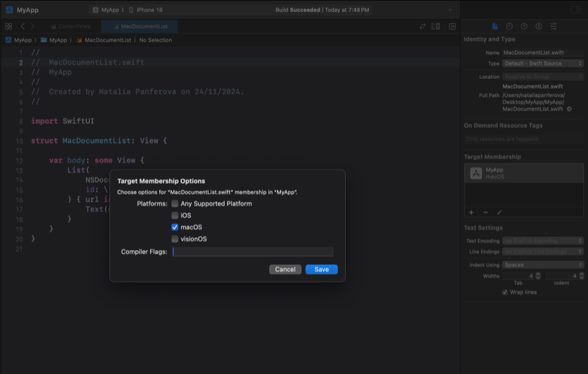Select the MyApp macOS target row
This screenshot has width=588, height=374.
pyautogui.click(x=523, y=173)
